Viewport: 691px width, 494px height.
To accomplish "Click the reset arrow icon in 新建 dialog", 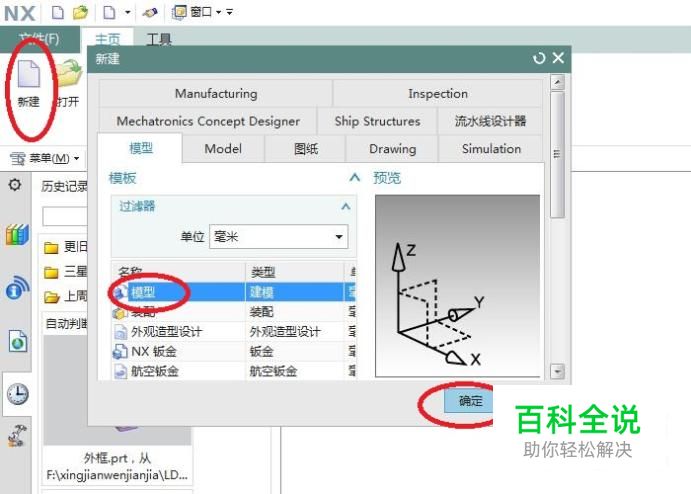I will pos(539,58).
